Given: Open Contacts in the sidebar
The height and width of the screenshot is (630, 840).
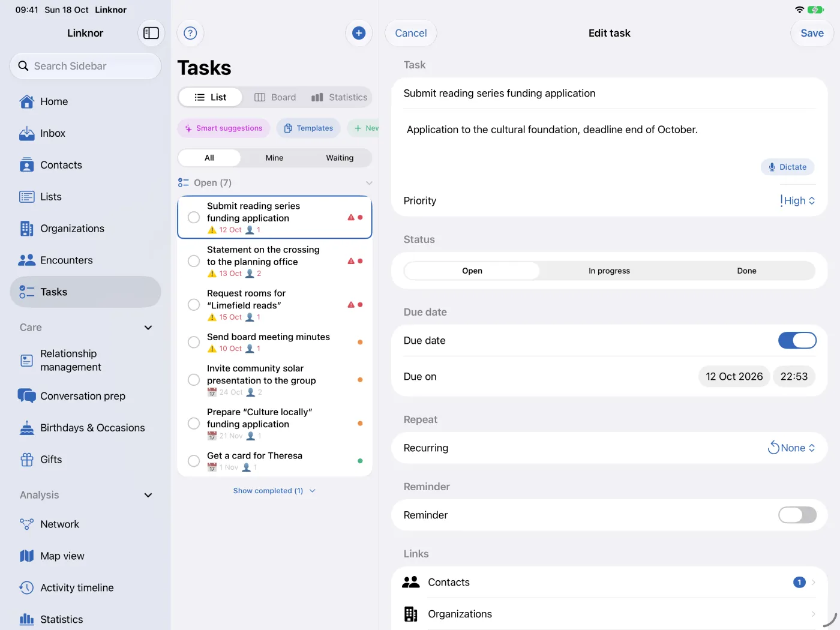Looking at the screenshot, I should point(85,165).
